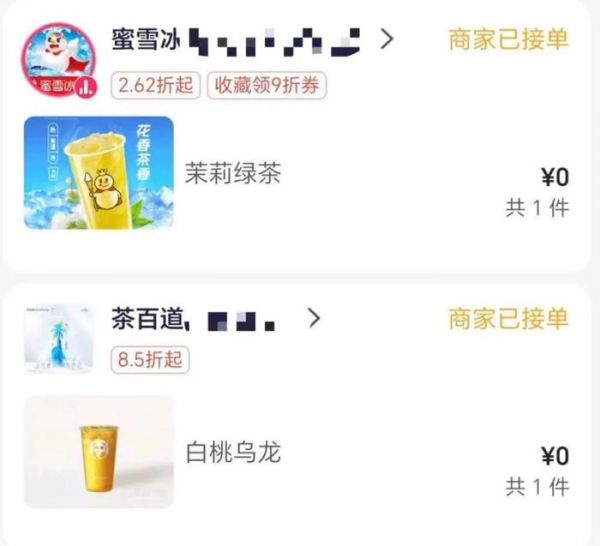Open the 茶百道 store name title
The height and width of the screenshot is (546, 600).
tap(194, 319)
